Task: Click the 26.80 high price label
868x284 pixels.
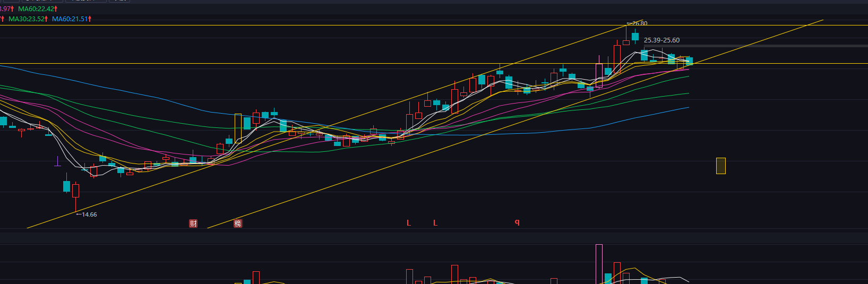Action: click(638, 23)
